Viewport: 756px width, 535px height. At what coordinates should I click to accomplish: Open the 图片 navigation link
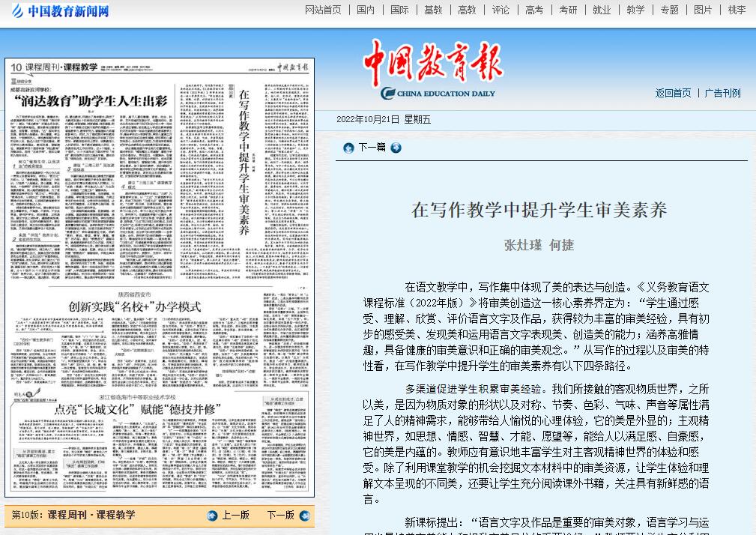click(x=703, y=10)
